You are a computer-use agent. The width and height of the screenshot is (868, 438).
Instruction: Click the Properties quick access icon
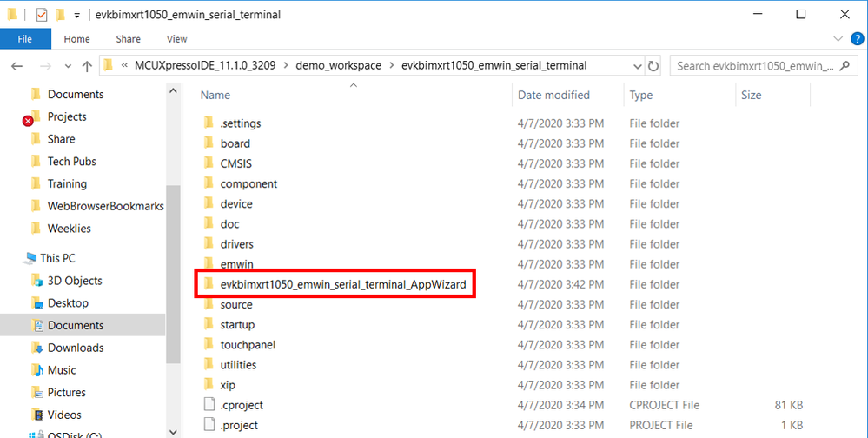click(x=42, y=15)
